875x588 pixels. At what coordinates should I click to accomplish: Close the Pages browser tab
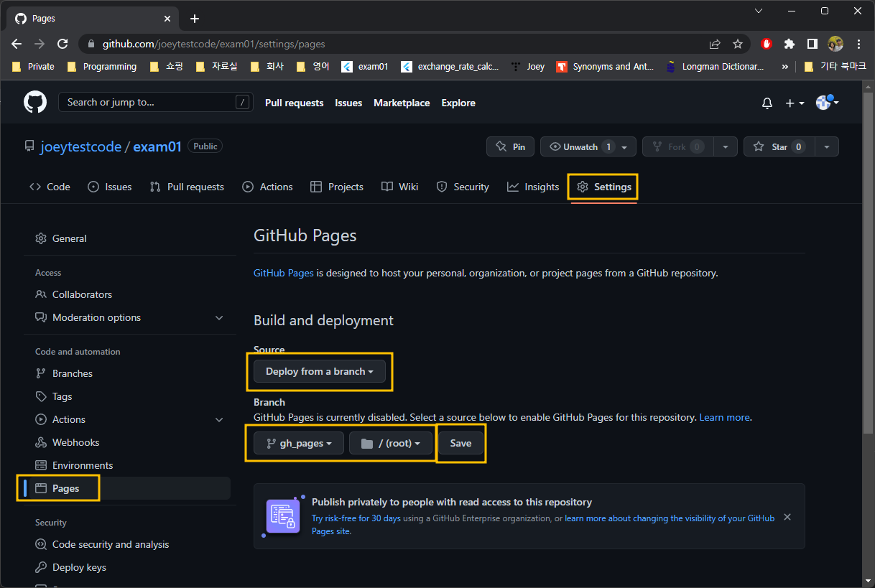(167, 19)
